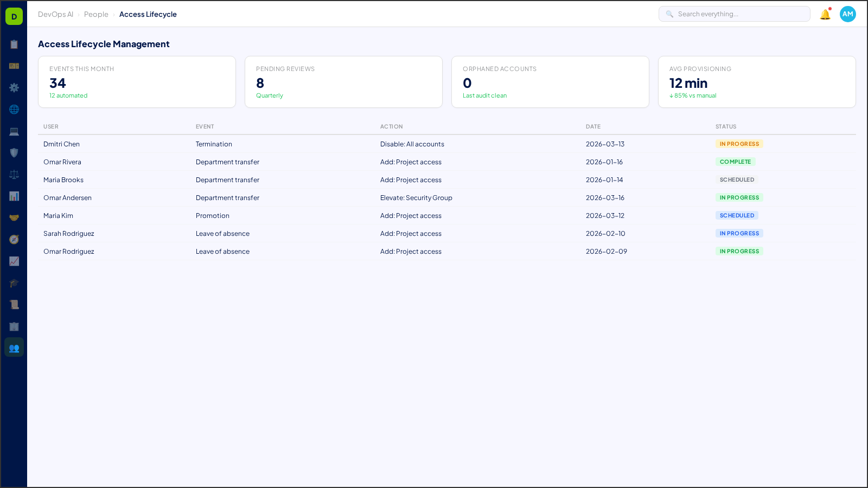Screen dimensions: 868x488
Task: Select the Access Lifecycle breadcrumb tab
Action: point(148,14)
